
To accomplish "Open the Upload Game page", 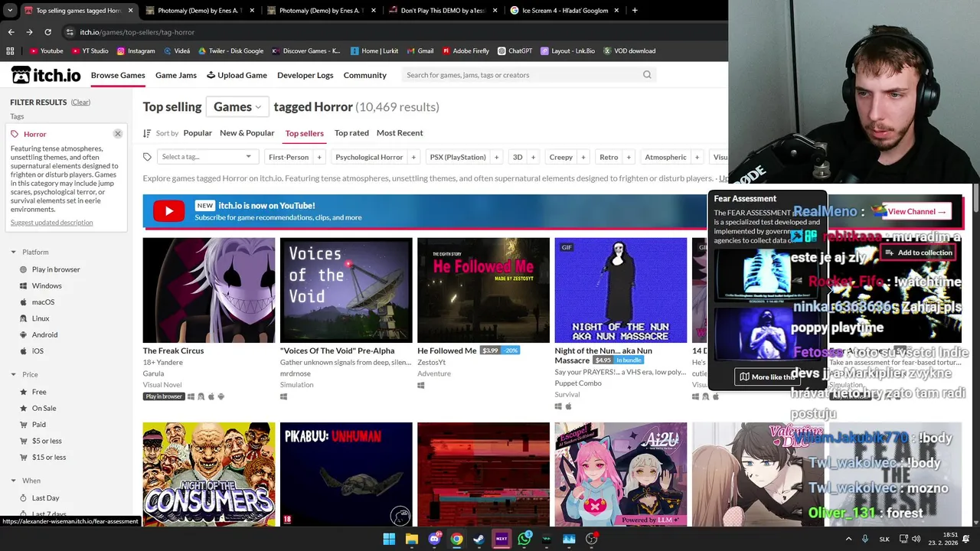I will point(237,75).
